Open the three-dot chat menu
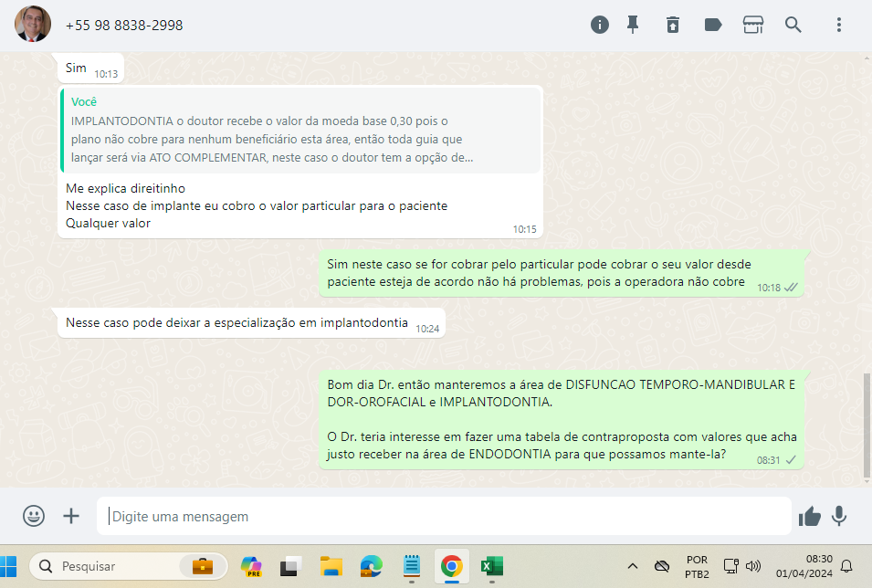Viewport: 872px width, 588px height. pyautogui.click(x=838, y=25)
